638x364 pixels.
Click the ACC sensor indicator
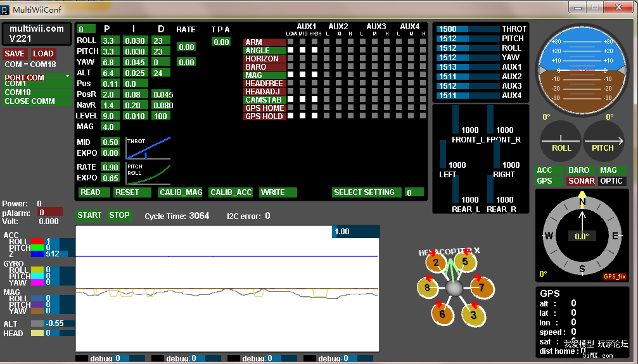click(x=549, y=170)
